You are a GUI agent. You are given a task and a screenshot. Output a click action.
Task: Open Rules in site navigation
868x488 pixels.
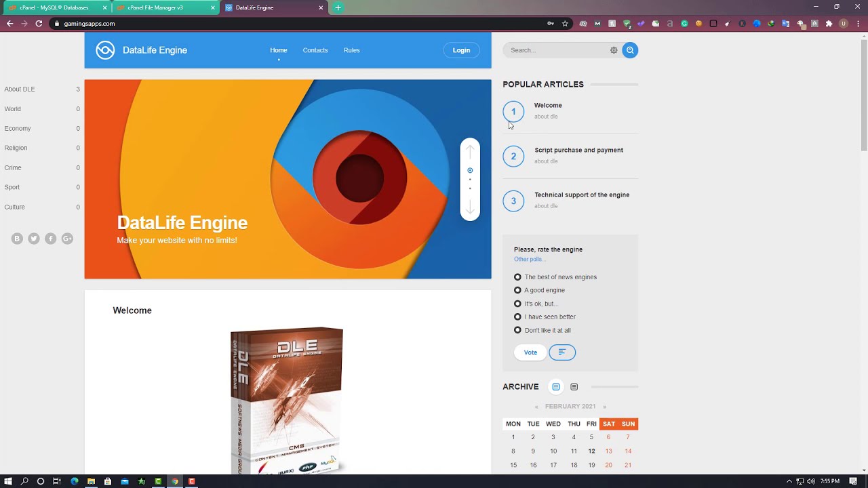pos(351,50)
